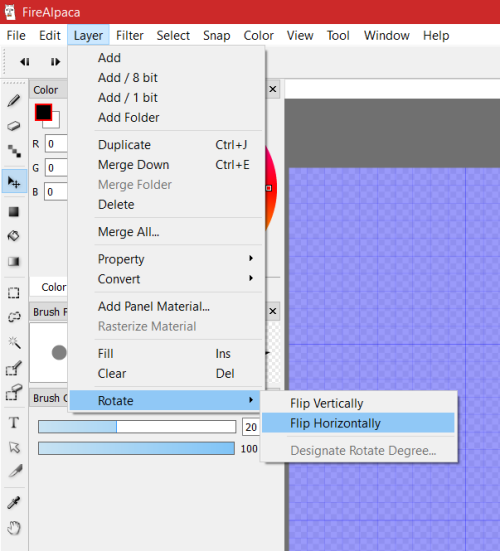Select the Text tool
This screenshot has height=551, width=500.
tap(14, 422)
